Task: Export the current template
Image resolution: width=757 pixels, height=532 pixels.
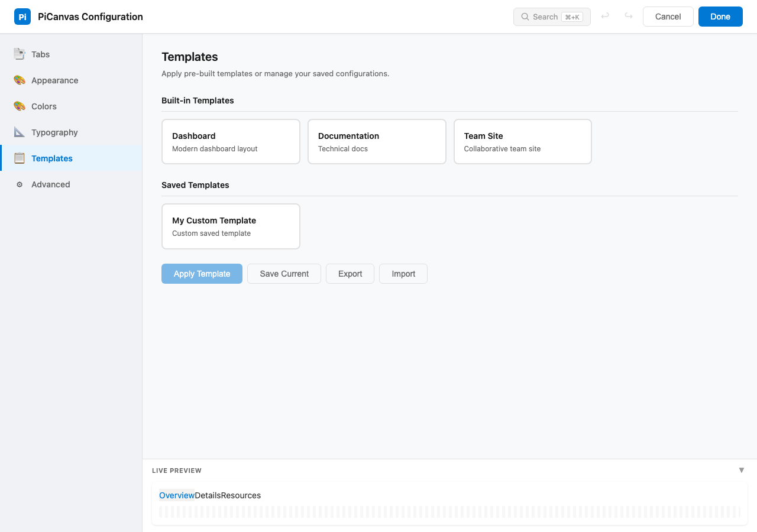Action: point(350,274)
